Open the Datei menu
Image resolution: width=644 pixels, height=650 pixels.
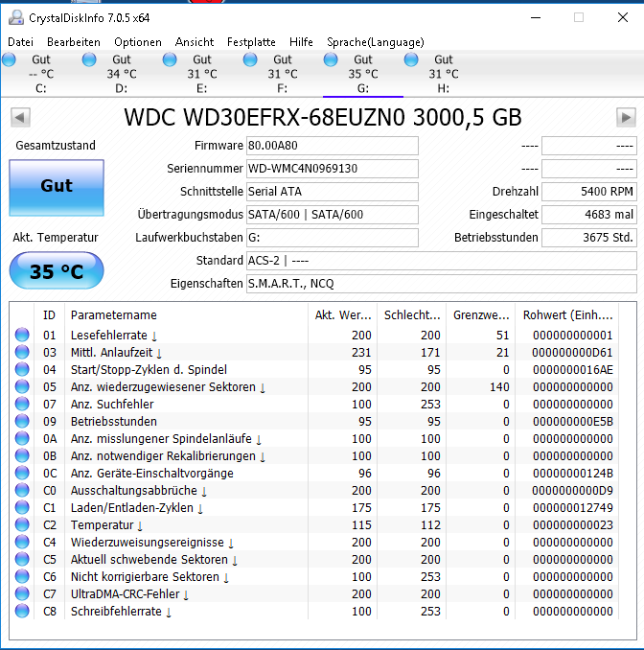[x=20, y=42]
